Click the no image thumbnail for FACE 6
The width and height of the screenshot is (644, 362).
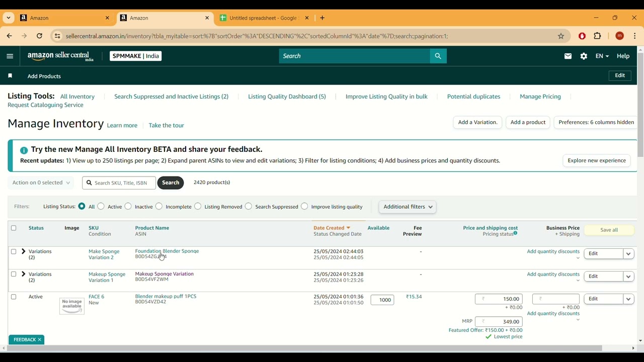point(72,306)
